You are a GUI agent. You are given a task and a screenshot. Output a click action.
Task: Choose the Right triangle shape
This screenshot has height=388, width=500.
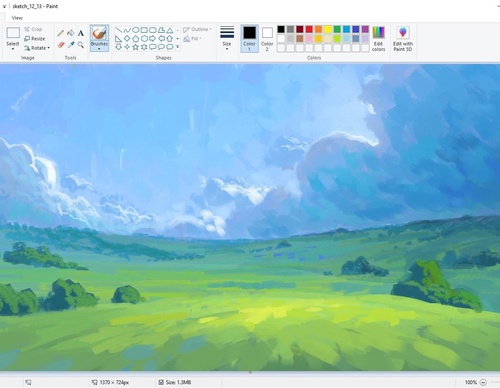[118, 39]
